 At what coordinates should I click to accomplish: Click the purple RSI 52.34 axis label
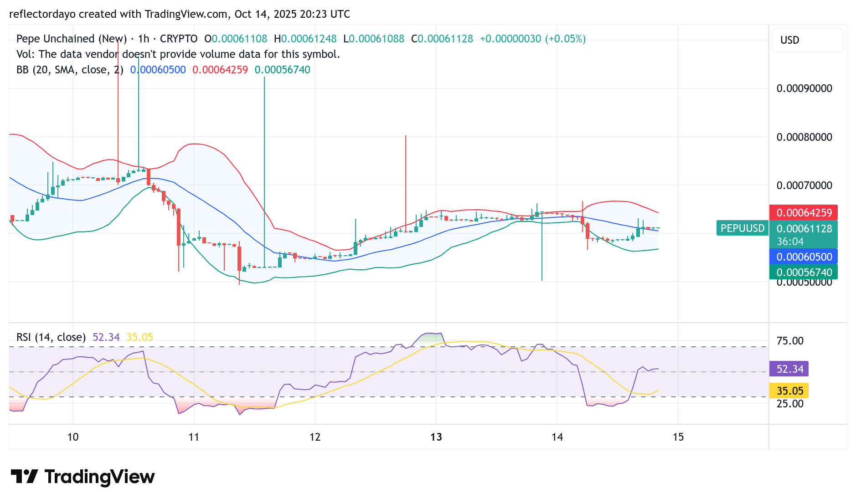click(x=789, y=369)
